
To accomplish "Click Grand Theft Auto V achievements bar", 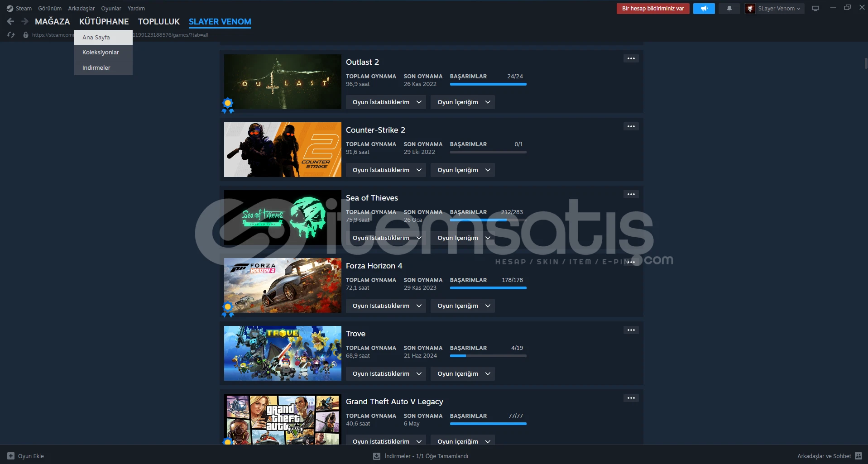I will click(488, 424).
